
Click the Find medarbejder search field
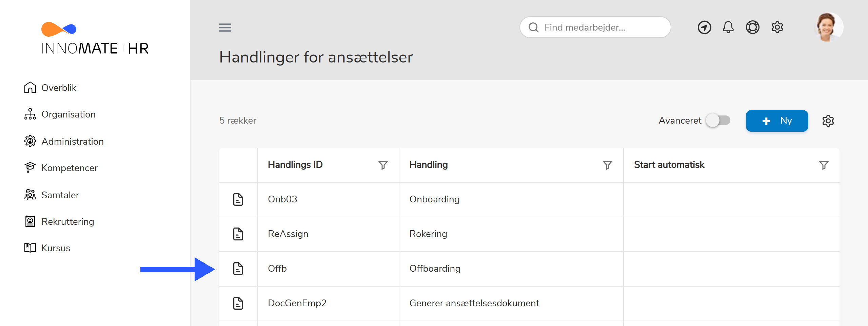point(595,27)
